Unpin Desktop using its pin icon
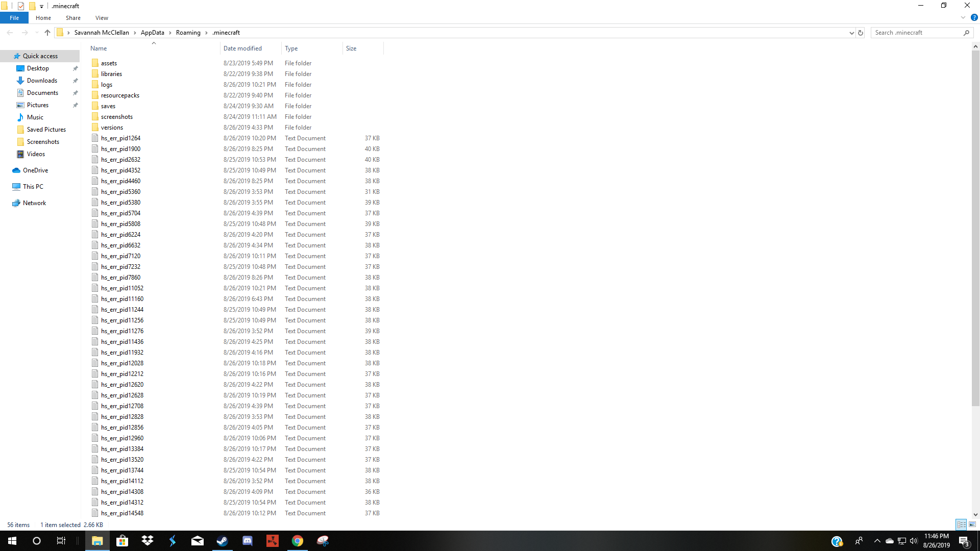Viewport: 980px width, 551px height. (76, 68)
